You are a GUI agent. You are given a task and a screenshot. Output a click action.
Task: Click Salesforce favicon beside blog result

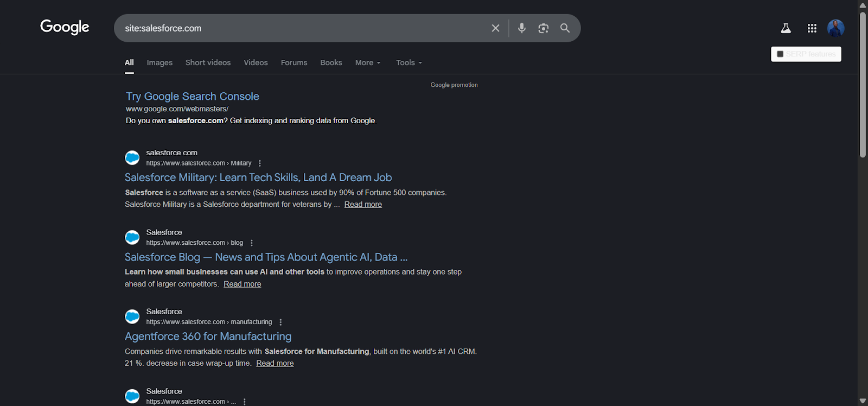(x=132, y=237)
